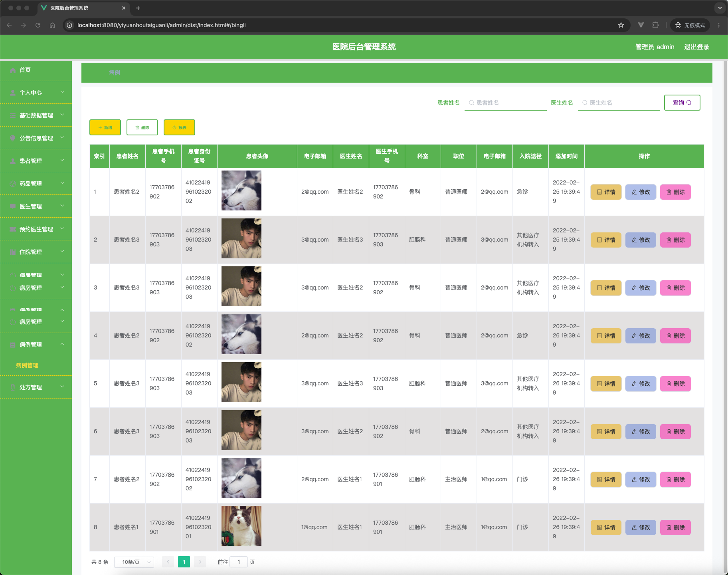Expand the 预约医生管理 menu
728x575 pixels.
pyautogui.click(x=36, y=229)
